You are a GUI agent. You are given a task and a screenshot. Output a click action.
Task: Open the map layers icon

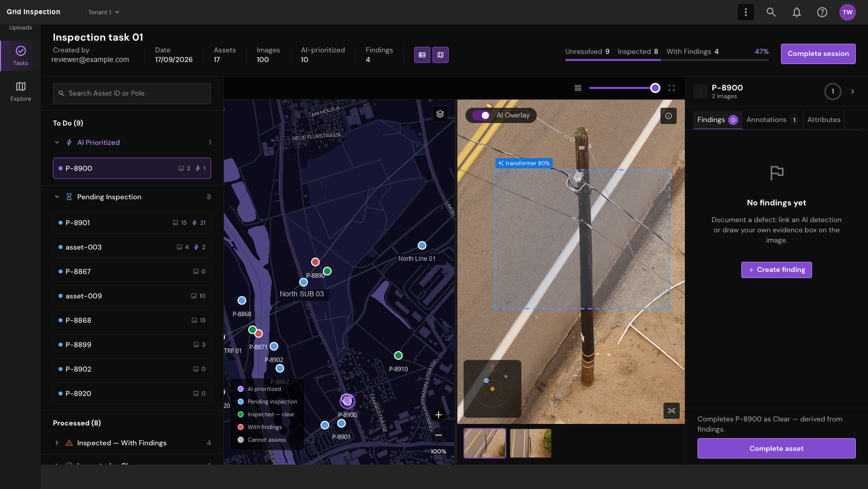(440, 114)
